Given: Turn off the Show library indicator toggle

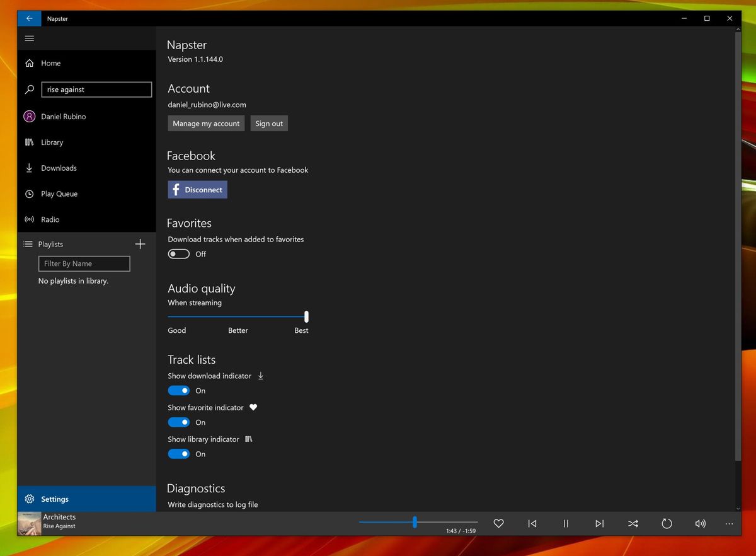Looking at the screenshot, I should [178, 453].
